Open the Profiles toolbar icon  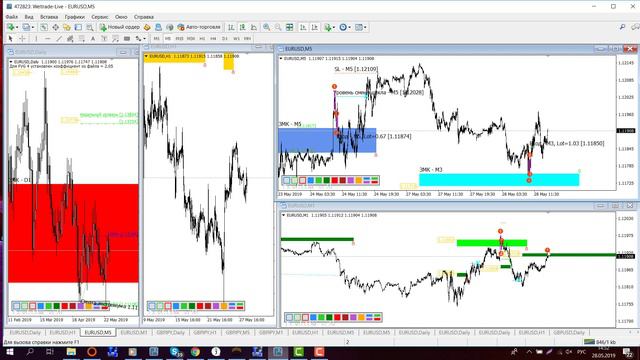click(26, 27)
